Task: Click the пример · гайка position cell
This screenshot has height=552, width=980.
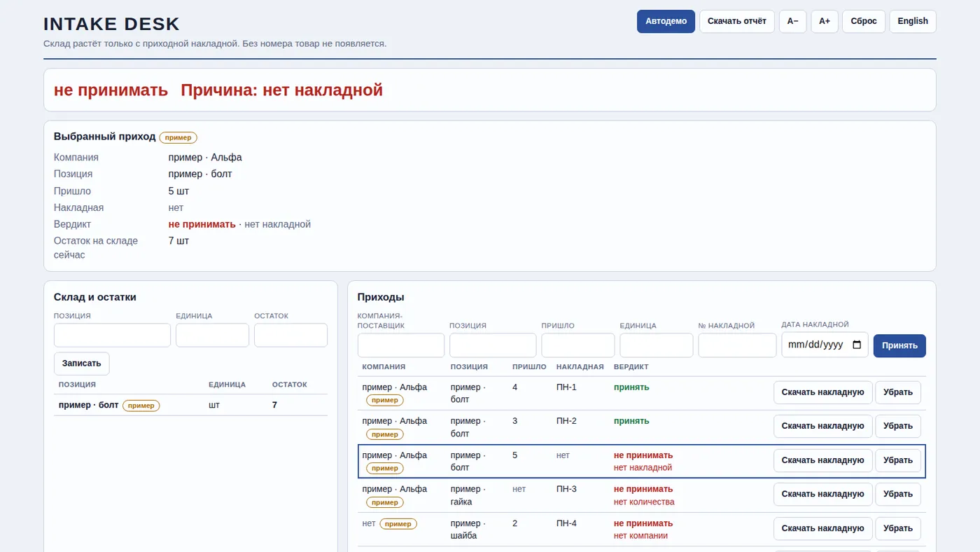Action: [x=477, y=495]
